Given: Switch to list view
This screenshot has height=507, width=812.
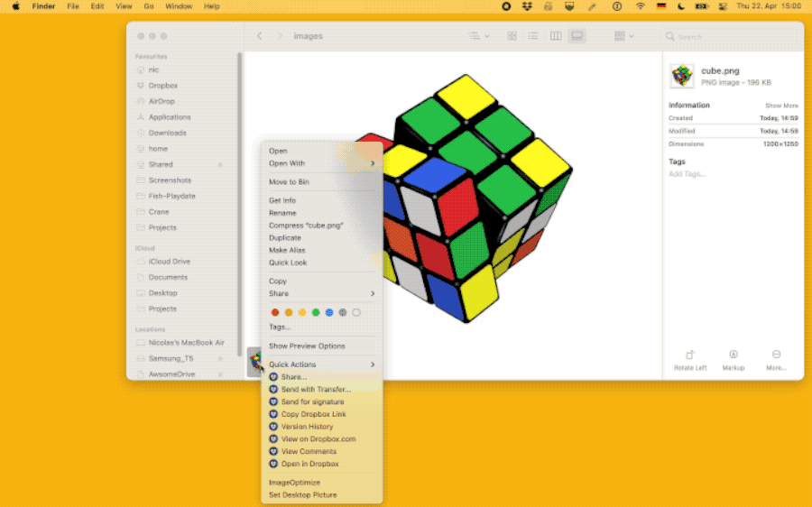Looking at the screenshot, I should 533,36.
